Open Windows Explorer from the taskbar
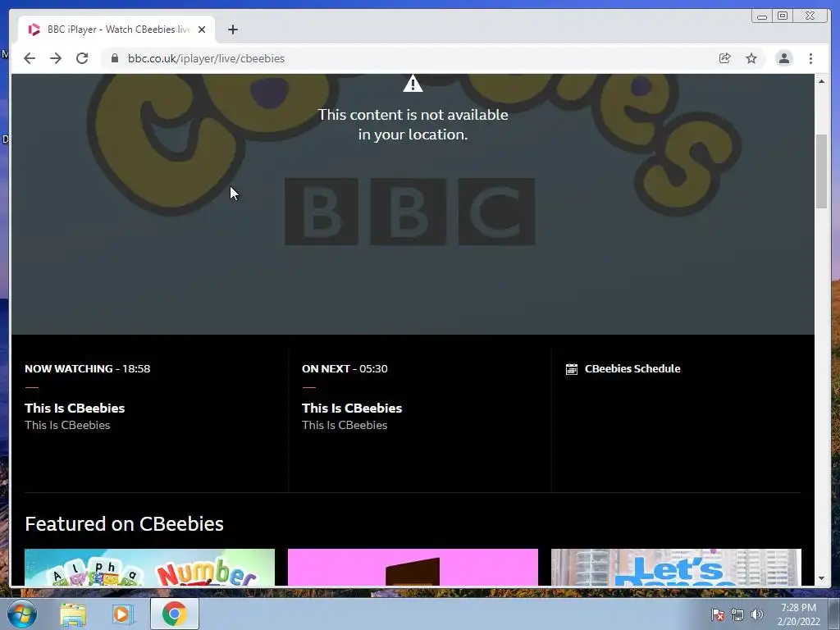 (x=73, y=614)
